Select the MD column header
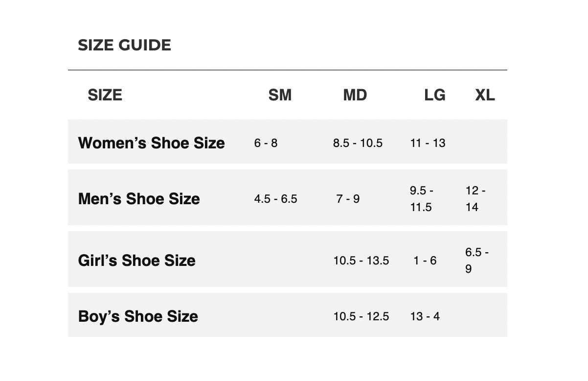 pos(355,95)
